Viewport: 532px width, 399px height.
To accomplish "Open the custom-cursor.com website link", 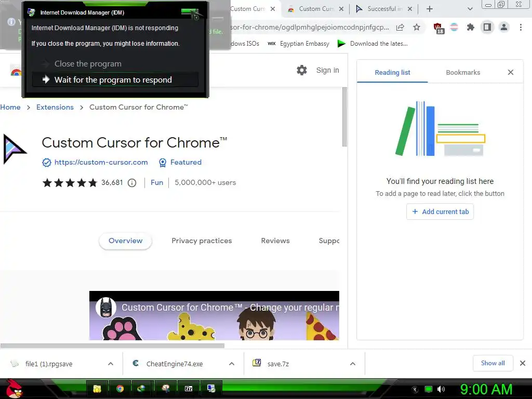I will (x=101, y=162).
